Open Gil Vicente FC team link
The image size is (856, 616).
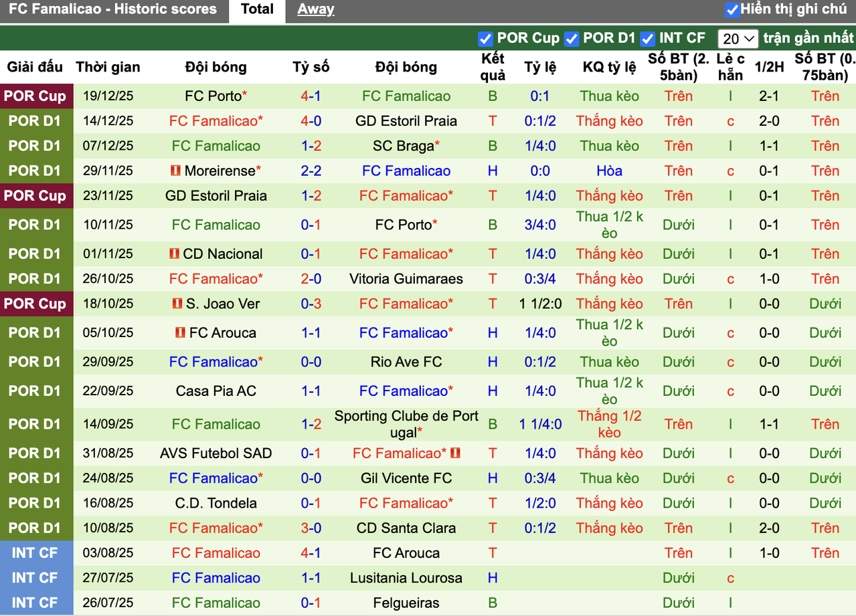[406, 479]
